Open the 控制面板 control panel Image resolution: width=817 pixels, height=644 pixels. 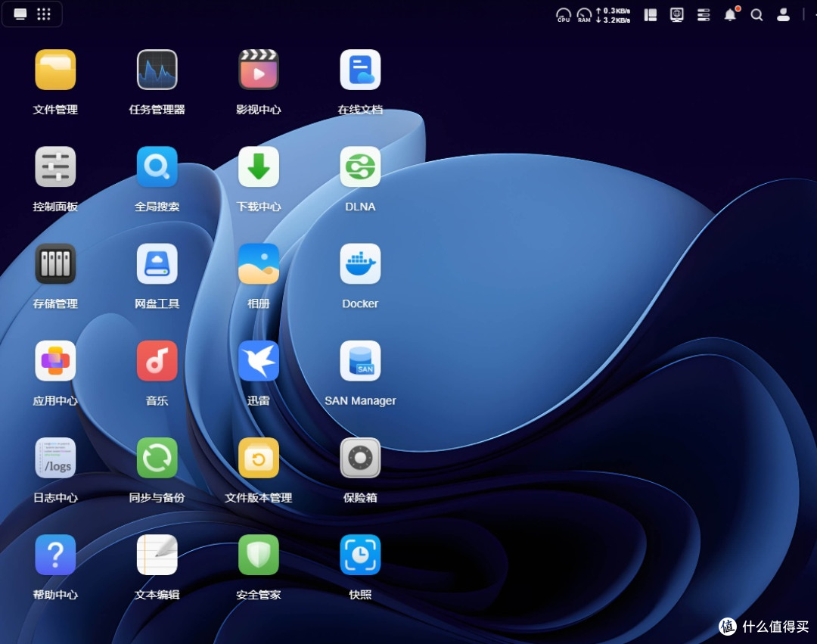[x=55, y=166]
